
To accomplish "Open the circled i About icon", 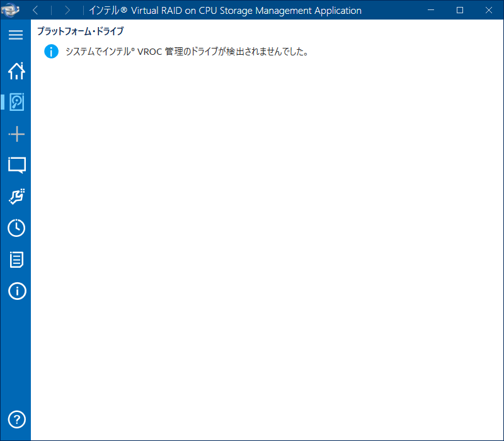I will pos(17,291).
